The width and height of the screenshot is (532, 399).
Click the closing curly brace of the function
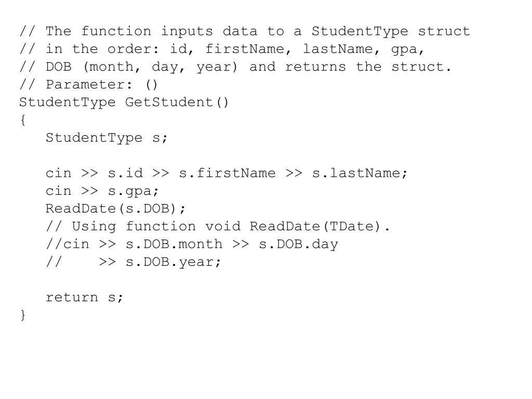click(x=23, y=315)
